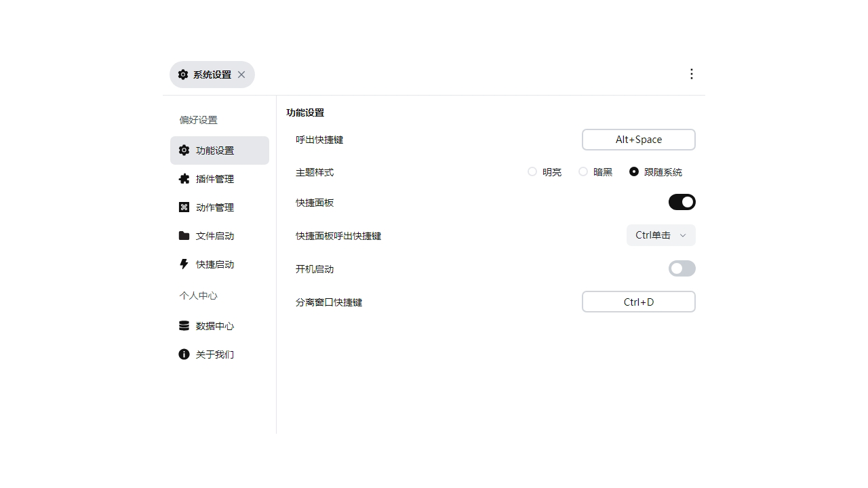This screenshot has height=488, width=868.
Task: Click the Ctrl+D shortcut button
Action: pos(638,302)
